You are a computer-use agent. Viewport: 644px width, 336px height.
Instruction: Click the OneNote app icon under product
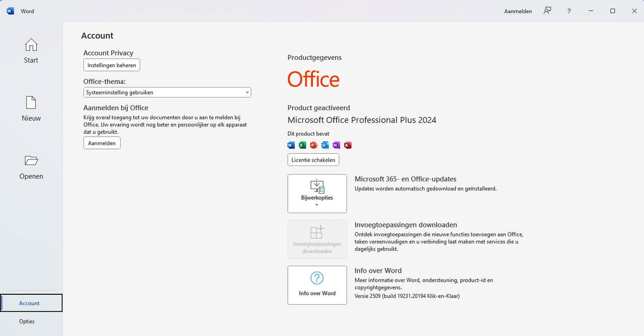click(336, 145)
